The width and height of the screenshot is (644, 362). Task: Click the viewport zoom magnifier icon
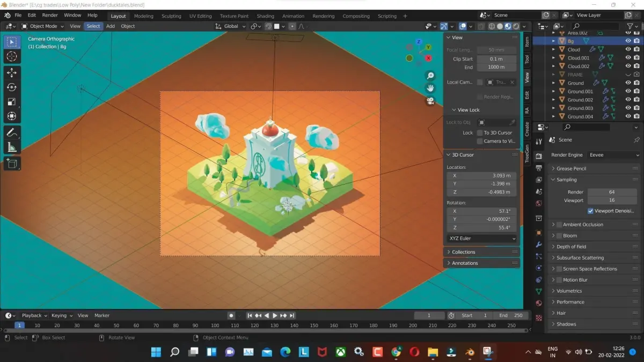pyautogui.click(x=430, y=76)
